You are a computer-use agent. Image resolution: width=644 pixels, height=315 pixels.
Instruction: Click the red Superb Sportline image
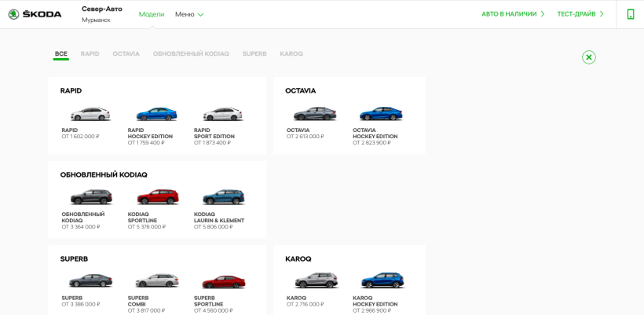click(x=223, y=282)
